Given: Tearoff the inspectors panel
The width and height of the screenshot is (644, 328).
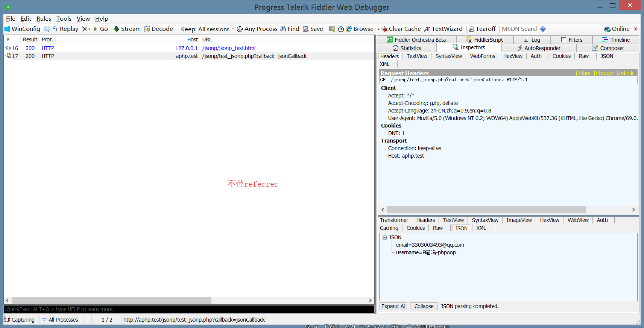Looking at the screenshot, I should coord(482,29).
